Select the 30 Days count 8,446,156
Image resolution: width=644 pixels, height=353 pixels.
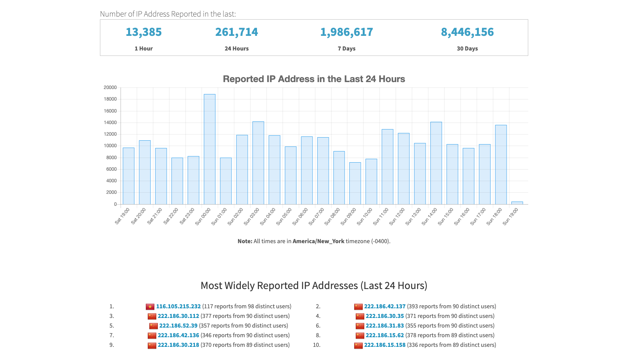(468, 32)
